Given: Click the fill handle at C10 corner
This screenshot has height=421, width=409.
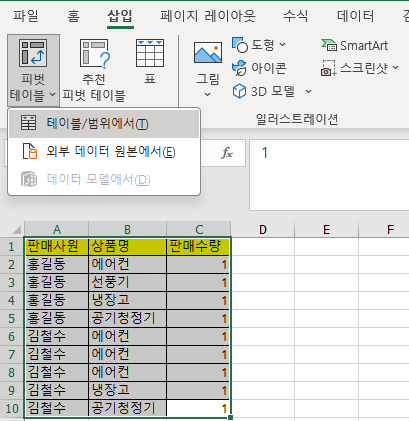Looking at the screenshot, I should [x=231, y=417].
